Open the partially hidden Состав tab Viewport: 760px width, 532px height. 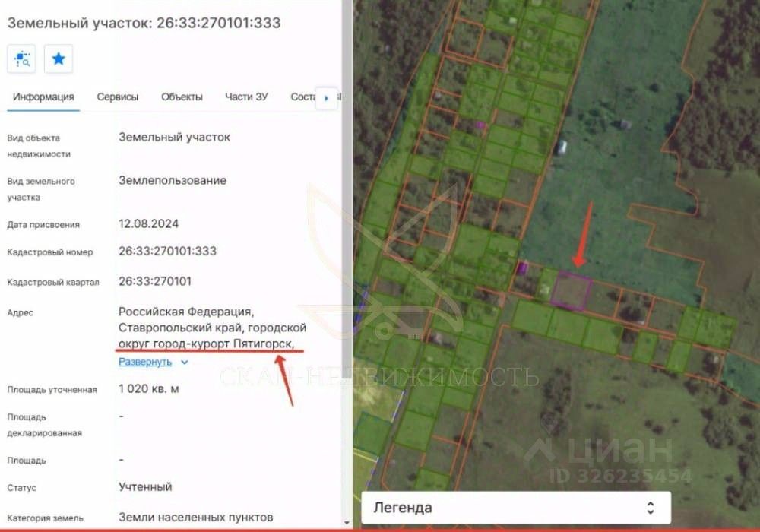303,97
